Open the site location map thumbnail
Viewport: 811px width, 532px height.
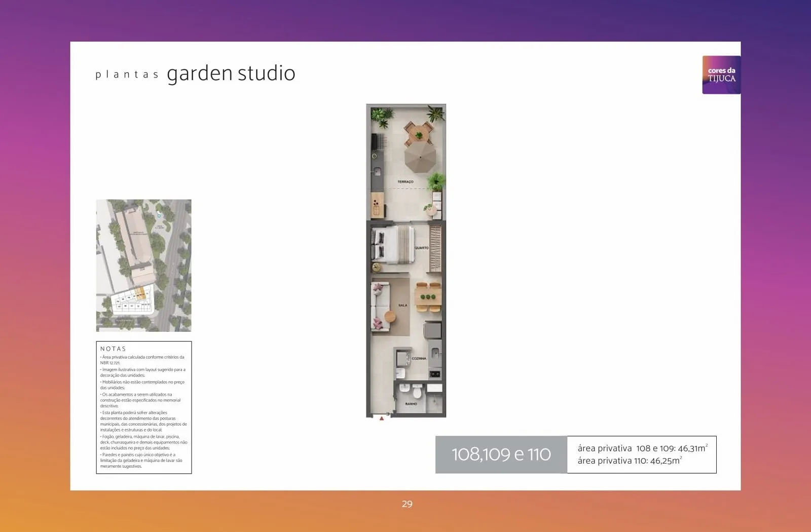pos(144,265)
